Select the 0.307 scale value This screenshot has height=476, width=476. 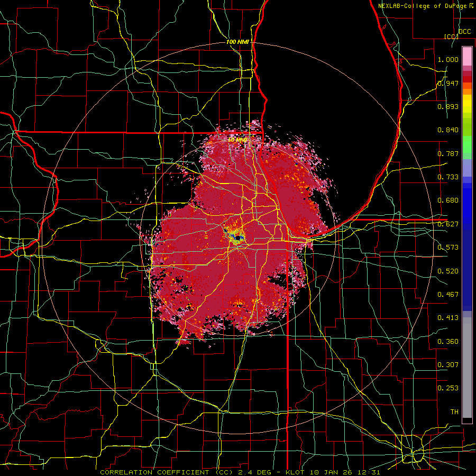448,364
